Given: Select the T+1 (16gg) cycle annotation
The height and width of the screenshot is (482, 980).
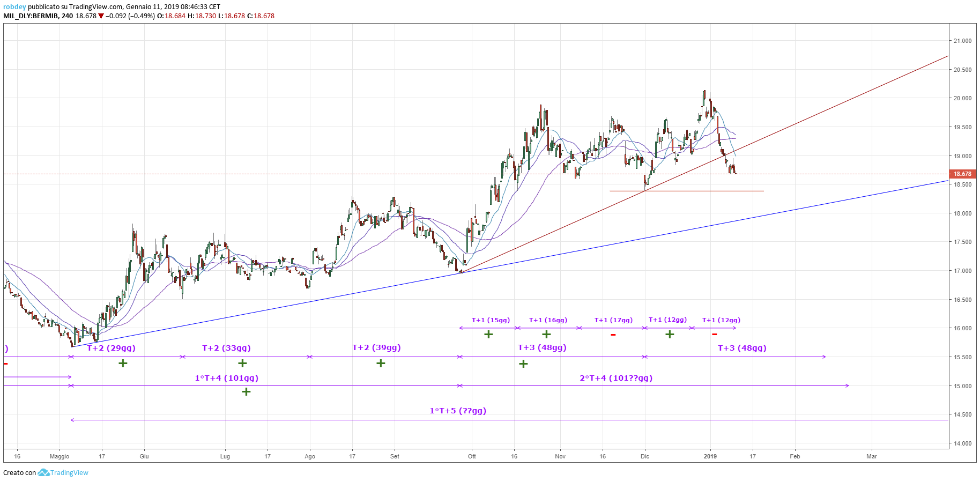Looking at the screenshot, I should pyautogui.click(x=548, y=320).
